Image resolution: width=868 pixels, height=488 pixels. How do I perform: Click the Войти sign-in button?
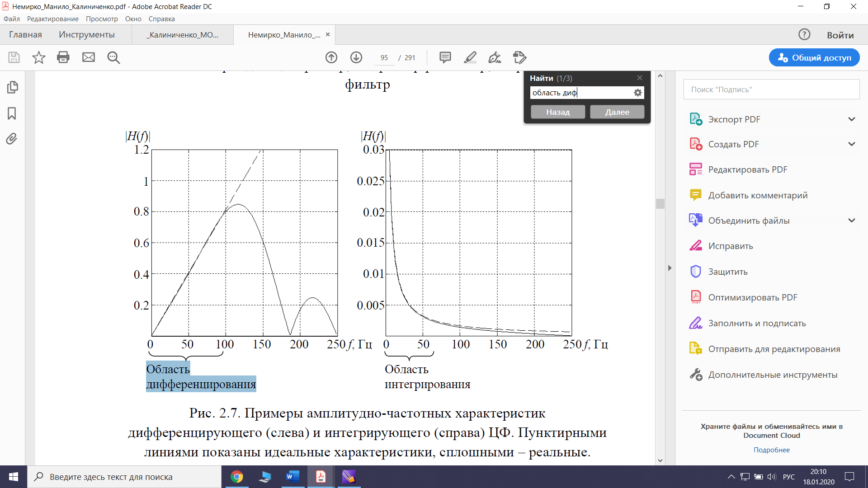840,35
